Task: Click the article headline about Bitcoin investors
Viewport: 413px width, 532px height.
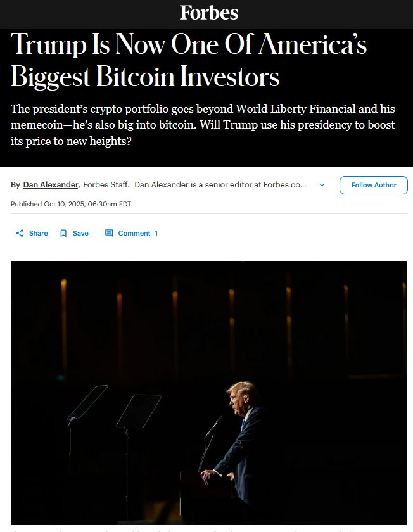Action: point(189,61)
